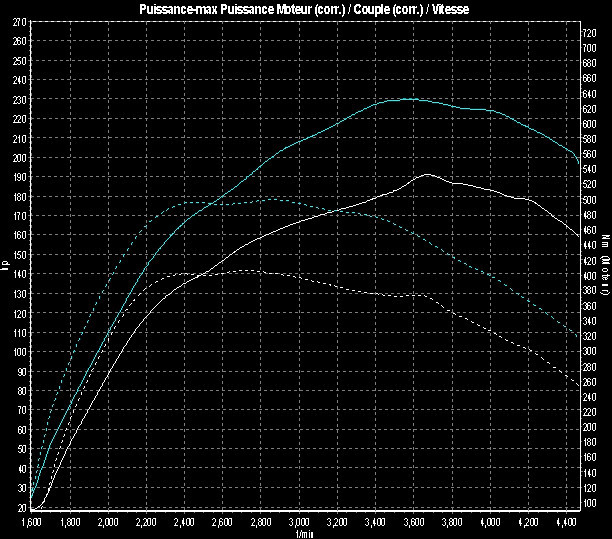The width and height of the screenshot is (612, 539).
Task: Select the 3,600 label on the rpm axis
Action: pos(413,522)
